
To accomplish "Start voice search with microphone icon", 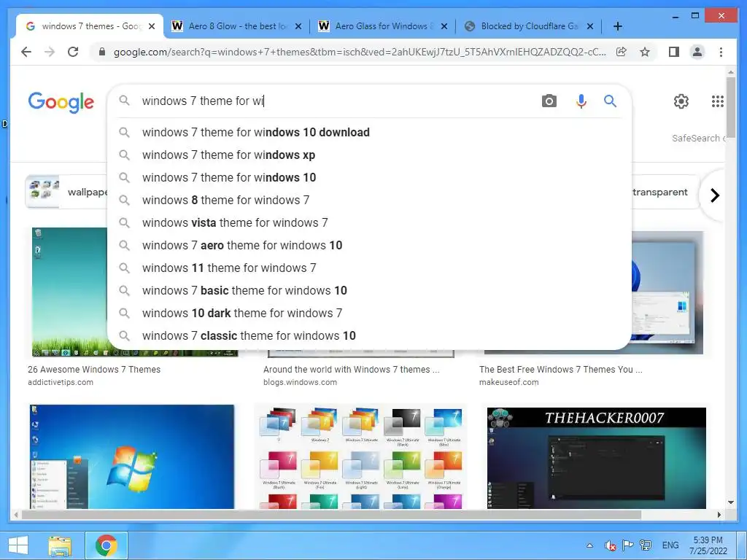I will coord(581,101).
